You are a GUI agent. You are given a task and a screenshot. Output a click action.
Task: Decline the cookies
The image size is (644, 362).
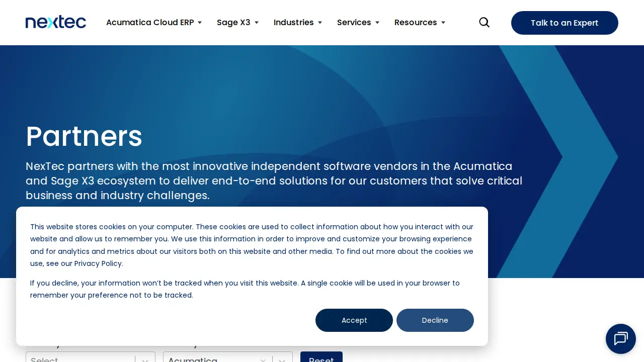point(435,320)
